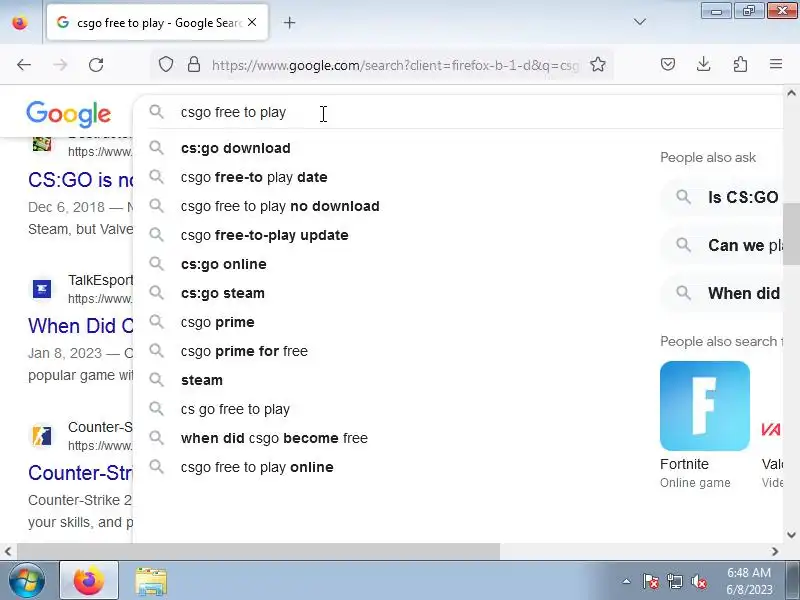Image resolution: width=800 pixels, height=600 pixels.
Task: Click the vertical scrollbar thumb
Action: (791, 234)
